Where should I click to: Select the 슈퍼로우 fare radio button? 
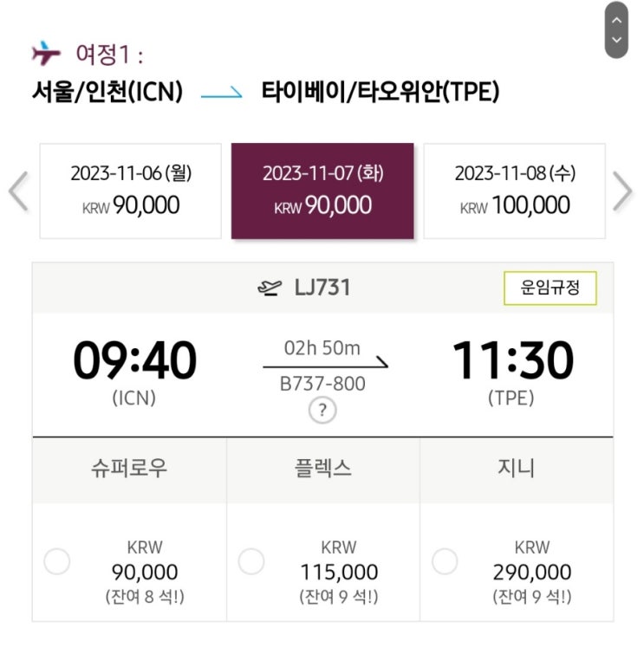click(x=57, y=561)
